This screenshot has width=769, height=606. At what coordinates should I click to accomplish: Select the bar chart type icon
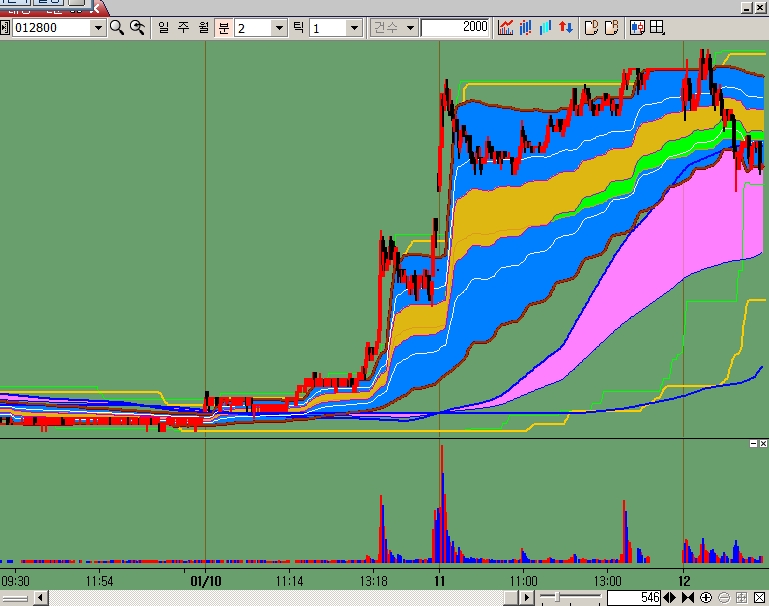526,28
